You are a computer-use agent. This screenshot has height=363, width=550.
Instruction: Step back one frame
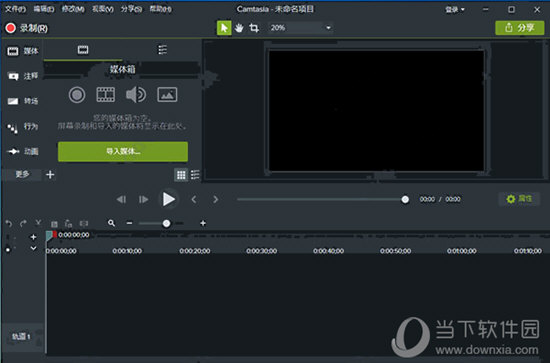click(121, 199)
